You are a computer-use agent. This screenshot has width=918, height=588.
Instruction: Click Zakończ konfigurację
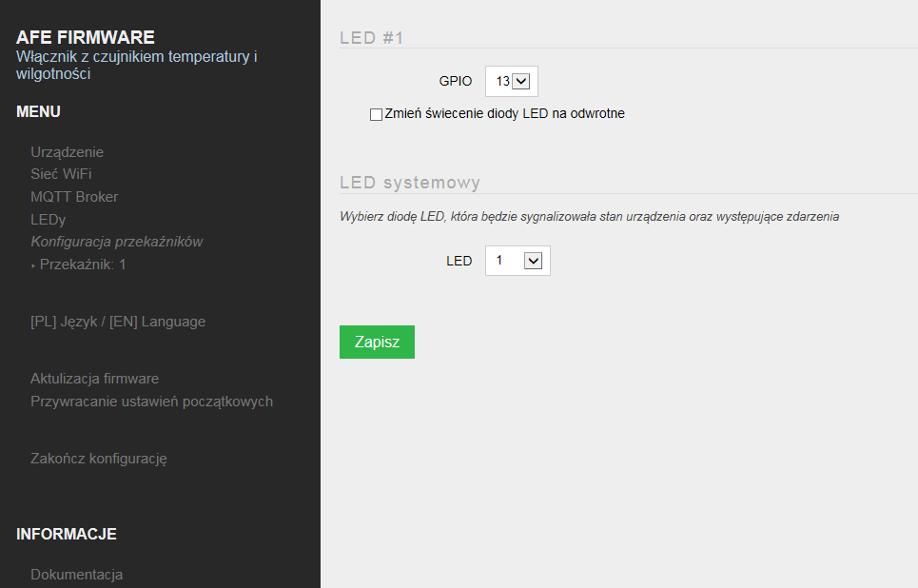98,459
